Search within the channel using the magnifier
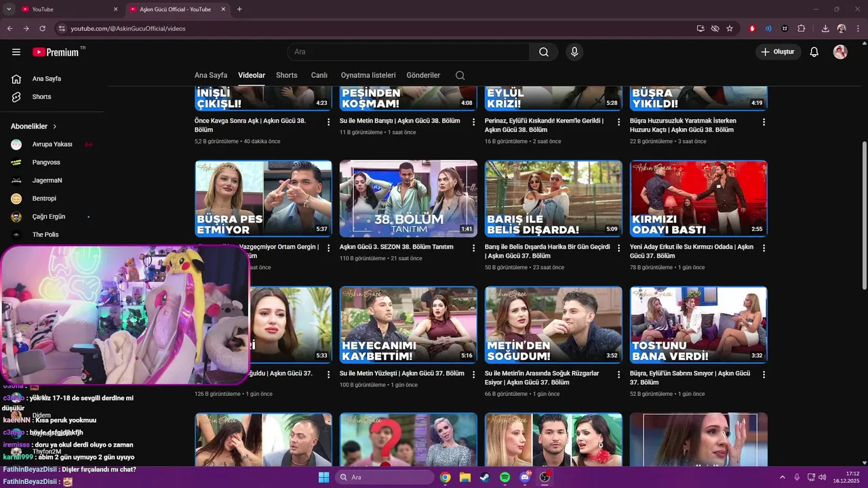Image resolution: width=868 pixels, height=488 pixels. pos(460,75)
